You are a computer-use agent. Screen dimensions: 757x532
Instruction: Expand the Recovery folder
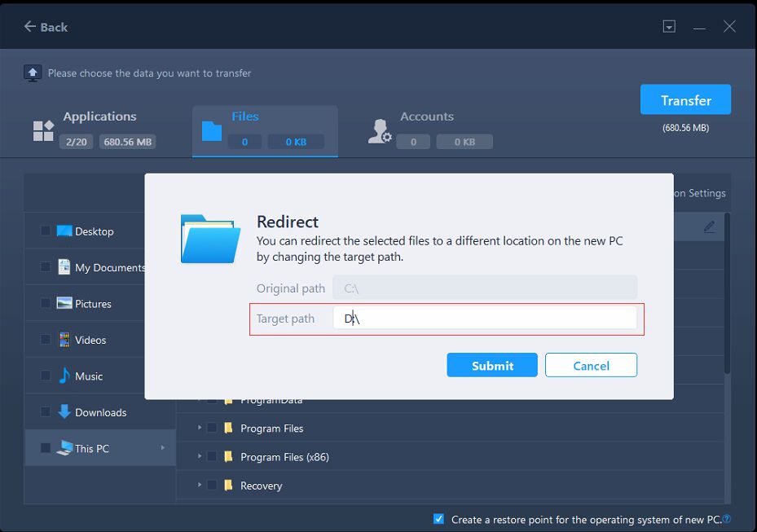(x=199, y=485)
